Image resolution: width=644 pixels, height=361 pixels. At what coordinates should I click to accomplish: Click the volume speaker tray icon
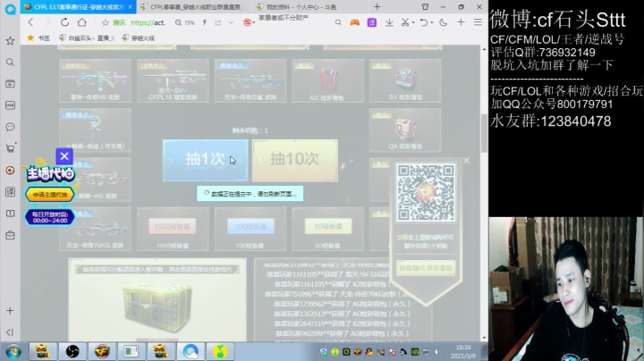(437, 352)
